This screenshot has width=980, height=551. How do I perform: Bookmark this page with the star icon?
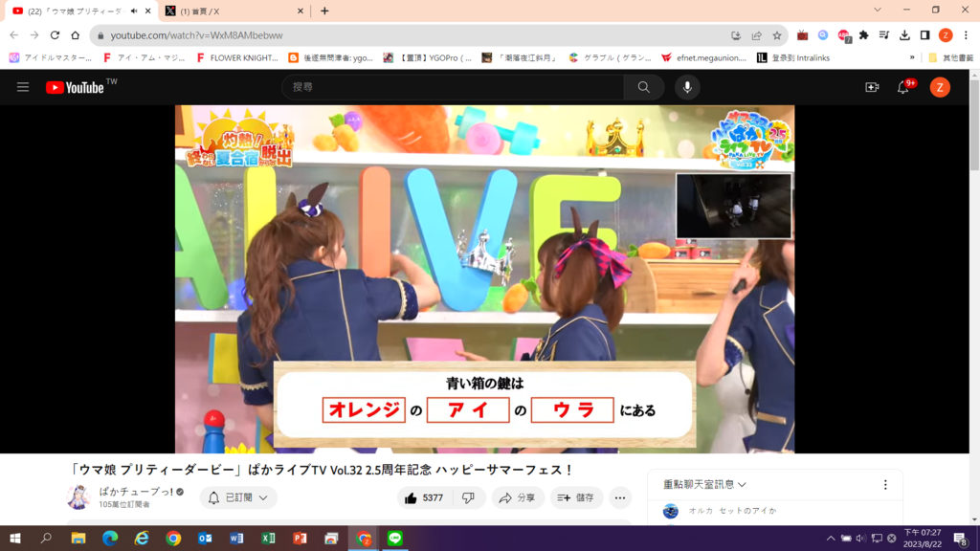click(x=777, y=35)
